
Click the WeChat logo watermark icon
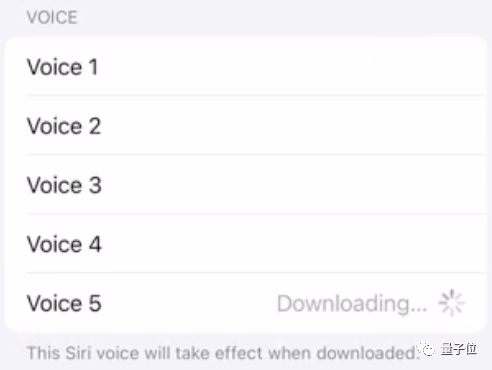[x=427, y=350]
